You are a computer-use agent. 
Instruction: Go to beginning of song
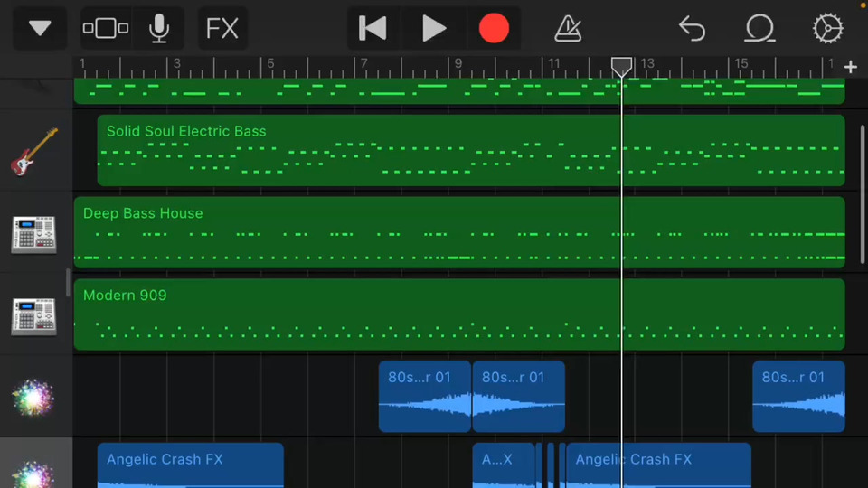click(373, 28)
